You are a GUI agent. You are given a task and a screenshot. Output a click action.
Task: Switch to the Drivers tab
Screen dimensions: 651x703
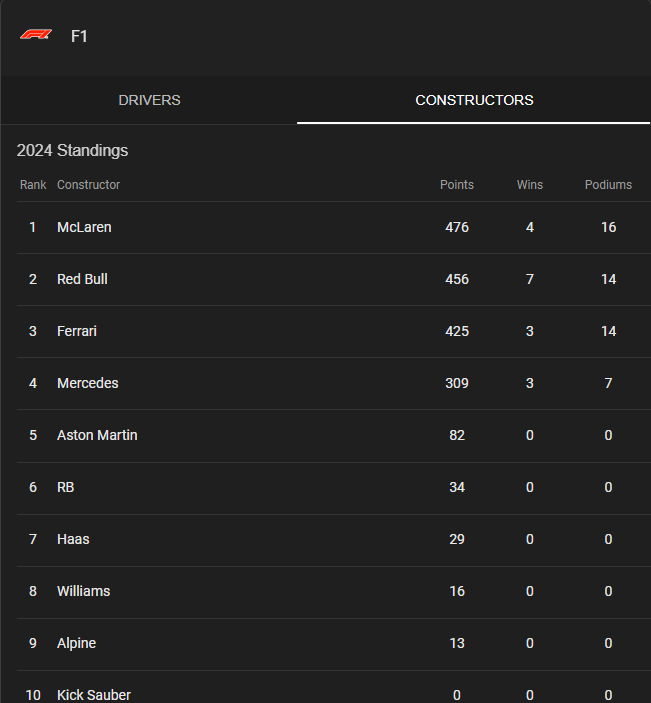coord(149,100)
